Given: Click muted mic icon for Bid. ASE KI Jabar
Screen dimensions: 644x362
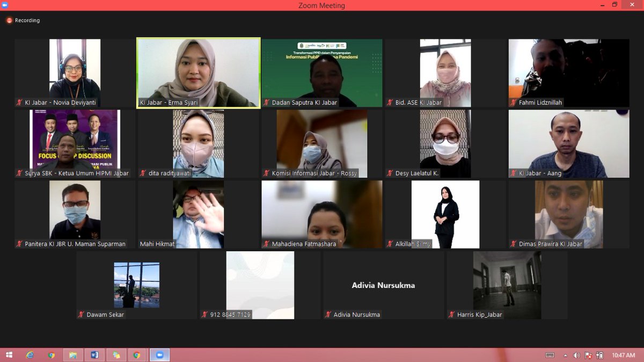Looking at the screenshot, I should (390, 103).
